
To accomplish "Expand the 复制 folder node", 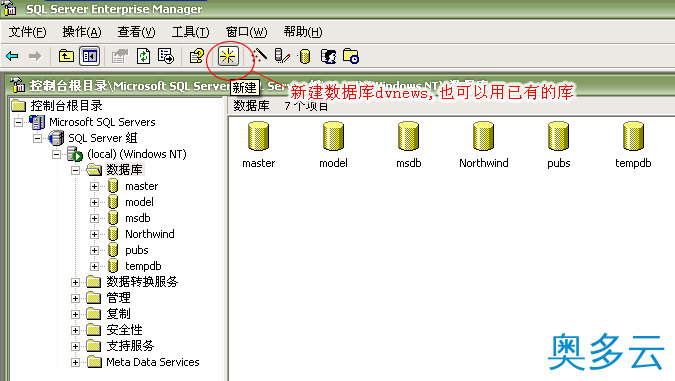I will coord(75,314).
